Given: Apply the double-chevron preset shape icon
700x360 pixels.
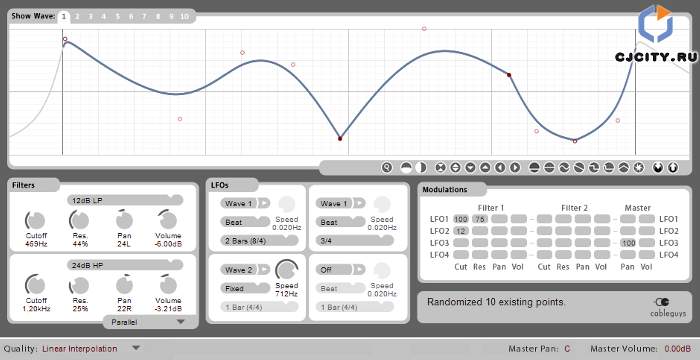Looking at the screenshot, I should pos(624,167).
